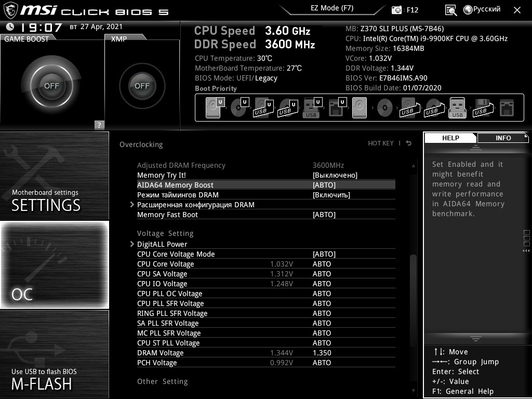Viewport: 532px width, 399px height.
Task: Select the CPU SA Voltage АВТО field
Action: click(x=322, y=273)
